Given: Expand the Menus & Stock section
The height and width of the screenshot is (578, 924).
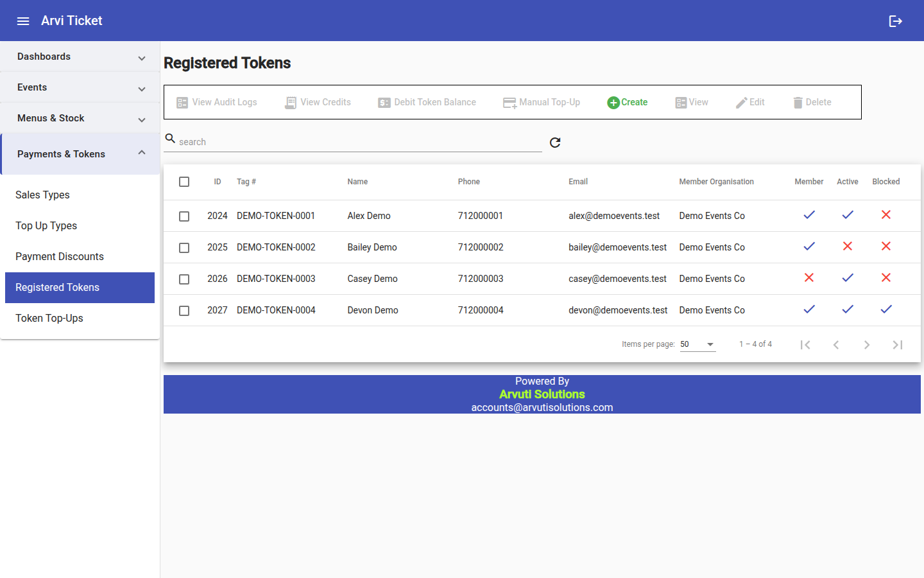Looking at the screenshot, I should (x=80, y=118).
